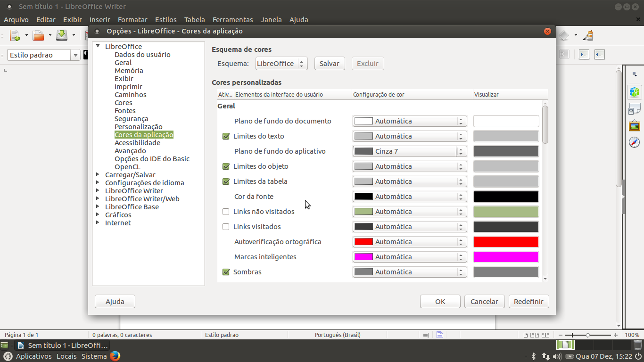Click the Open file folder icon
The width and height of the screenshot is (644, 362).
38,35
